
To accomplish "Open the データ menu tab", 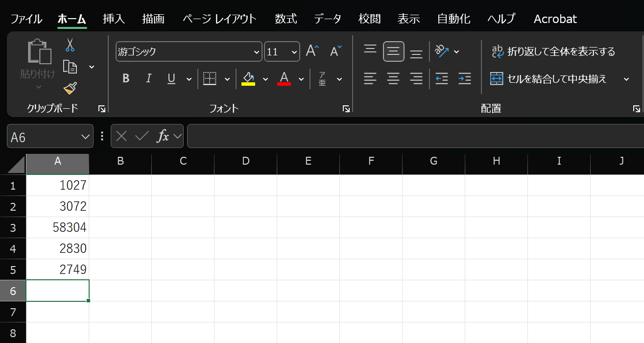I will 327,19.
